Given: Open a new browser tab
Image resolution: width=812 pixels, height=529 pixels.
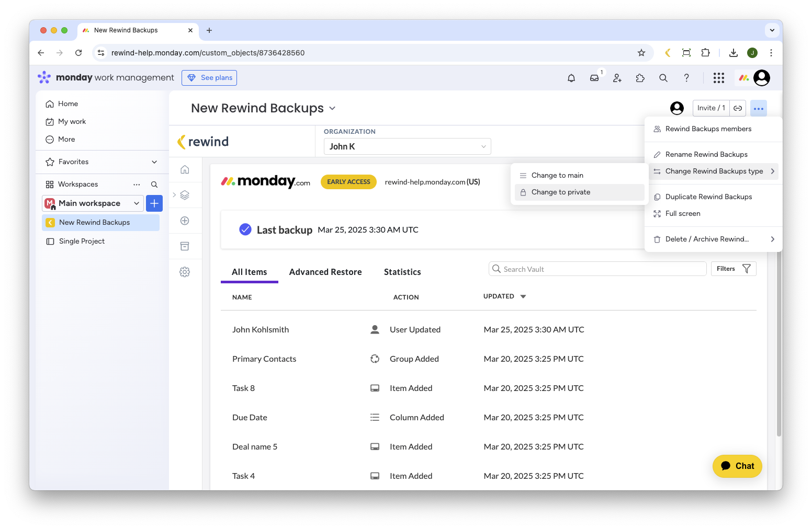Looking at the screenshot, I should click(209, 30).
